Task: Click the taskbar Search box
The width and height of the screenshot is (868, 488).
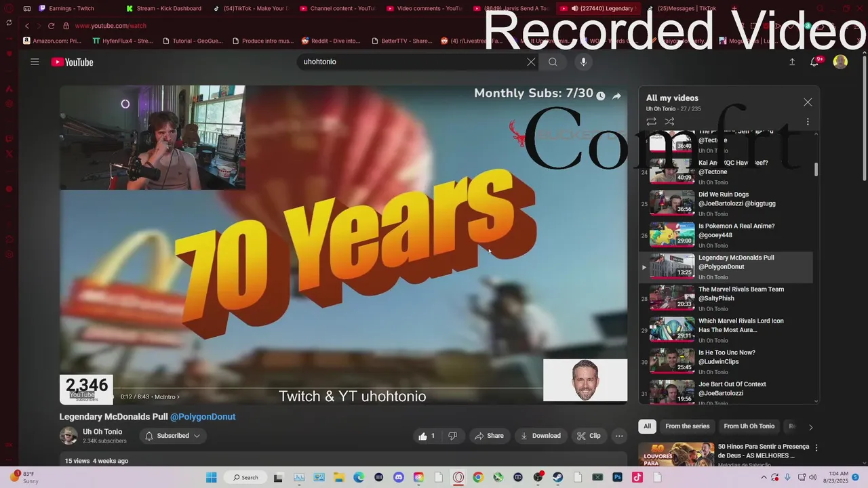Action: click(245, 477)
